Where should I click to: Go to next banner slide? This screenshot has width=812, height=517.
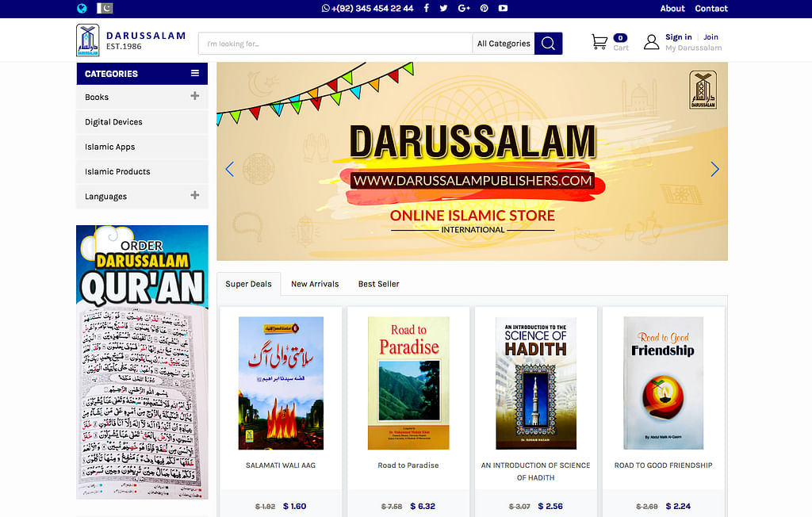(x=714, y=169)
